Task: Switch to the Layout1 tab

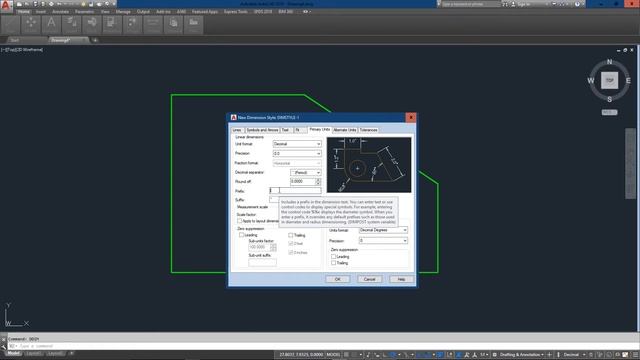Action: click(33, 353)
